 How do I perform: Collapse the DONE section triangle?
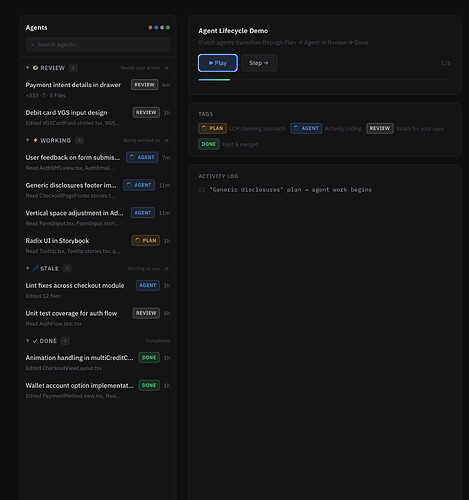[x=28, y=341]
